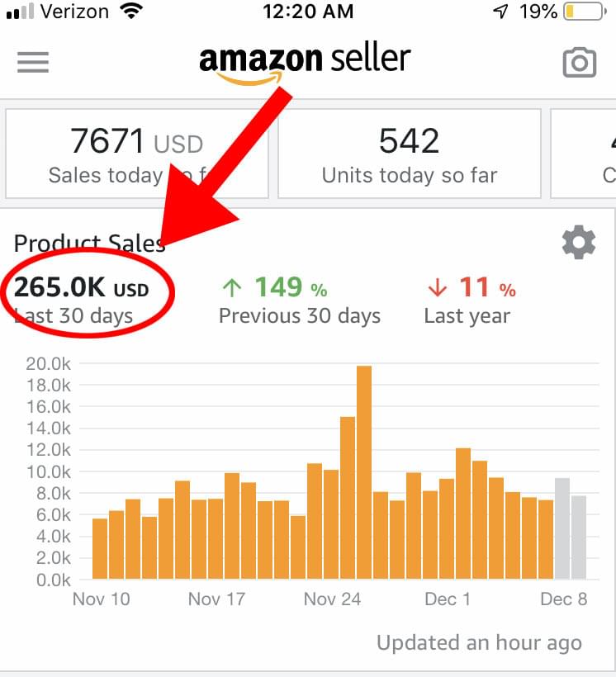Open Product Sales settings gear
This screenshot has width=616, height=677.
click(578, 242)
